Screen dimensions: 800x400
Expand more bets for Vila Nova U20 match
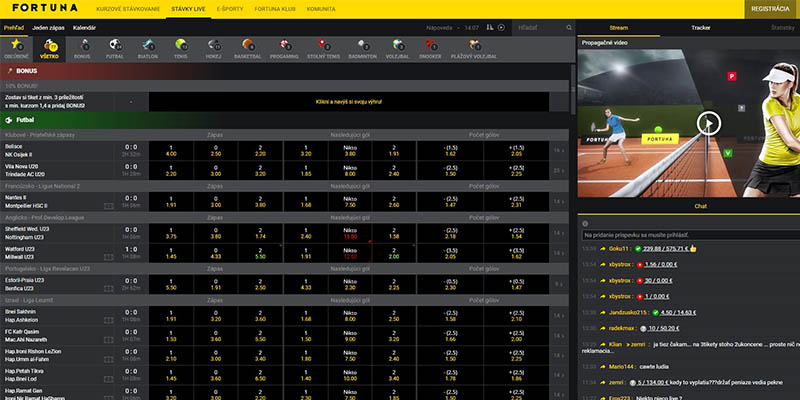click(x=559, y=170)
